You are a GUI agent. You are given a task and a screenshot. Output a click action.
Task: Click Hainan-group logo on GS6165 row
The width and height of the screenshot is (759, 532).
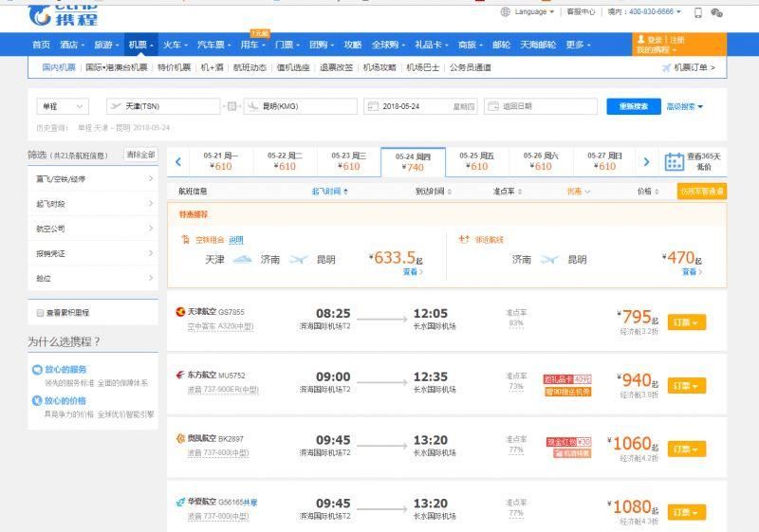180,502
